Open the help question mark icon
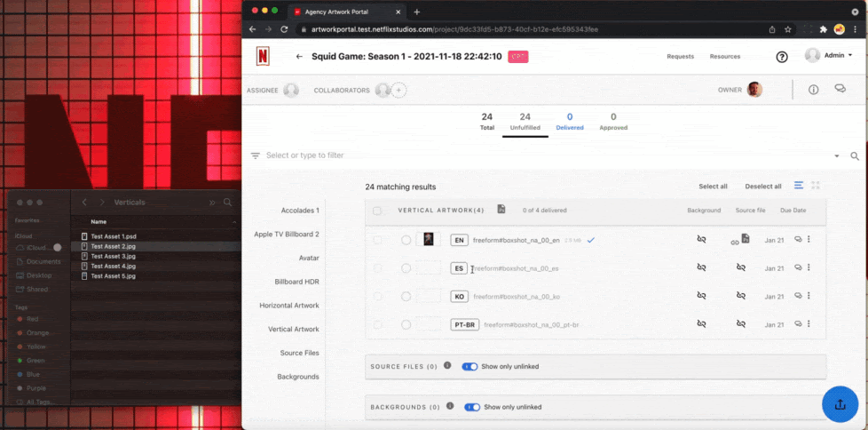Viewport: 868px width, 430px height. 782,57
